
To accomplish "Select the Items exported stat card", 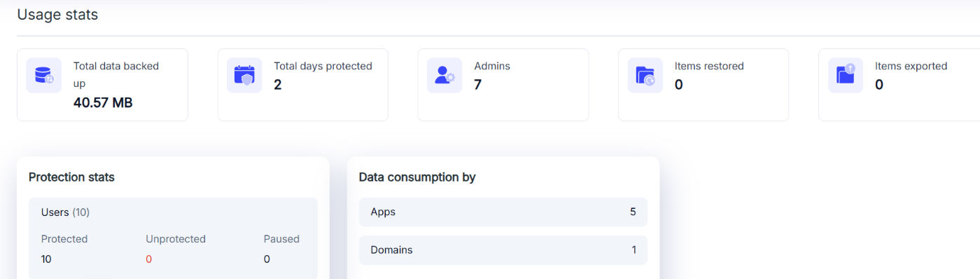I will tap(899, 85).
